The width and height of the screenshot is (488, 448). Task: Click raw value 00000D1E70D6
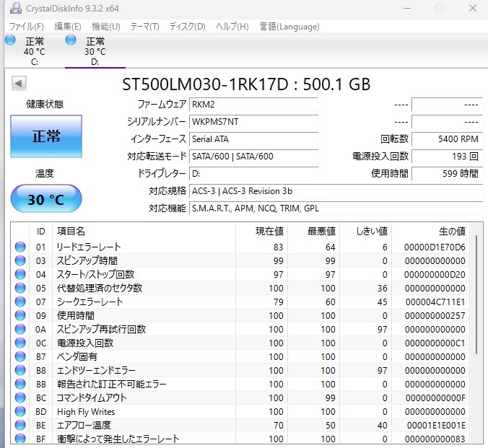pos(435,247)
